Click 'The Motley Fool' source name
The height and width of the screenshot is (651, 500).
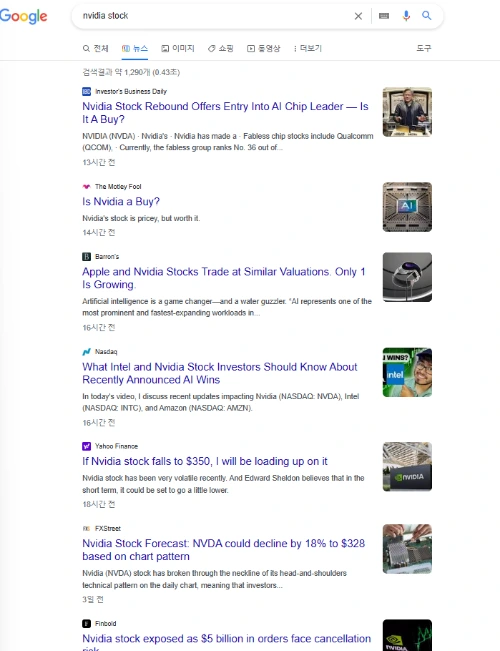(118, 186)
